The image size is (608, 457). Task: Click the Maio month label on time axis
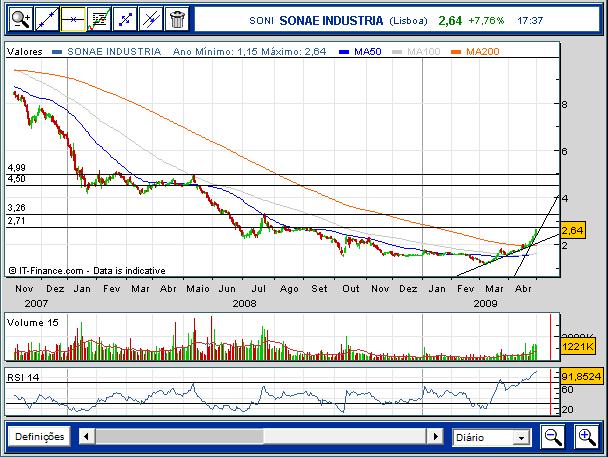pos(198,289)
